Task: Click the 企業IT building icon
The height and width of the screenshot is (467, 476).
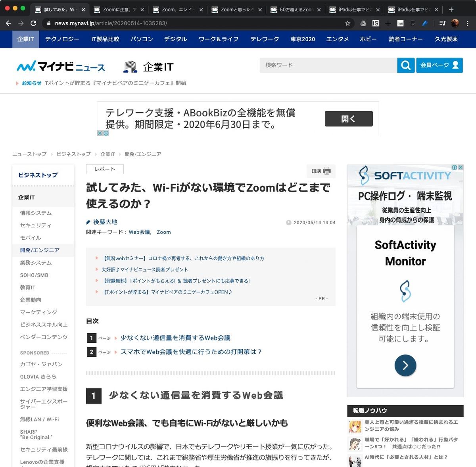Action: (130, 67)
